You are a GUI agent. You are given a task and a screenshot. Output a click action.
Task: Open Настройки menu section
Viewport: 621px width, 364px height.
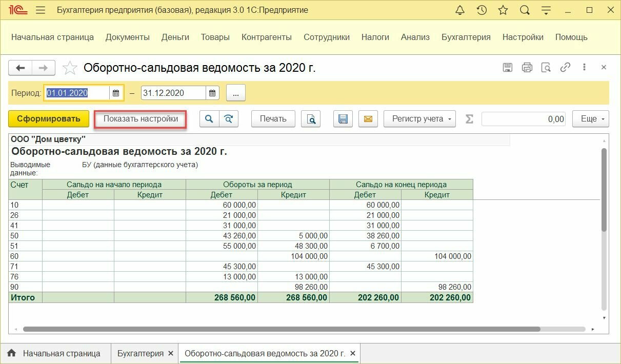(523, 37)
